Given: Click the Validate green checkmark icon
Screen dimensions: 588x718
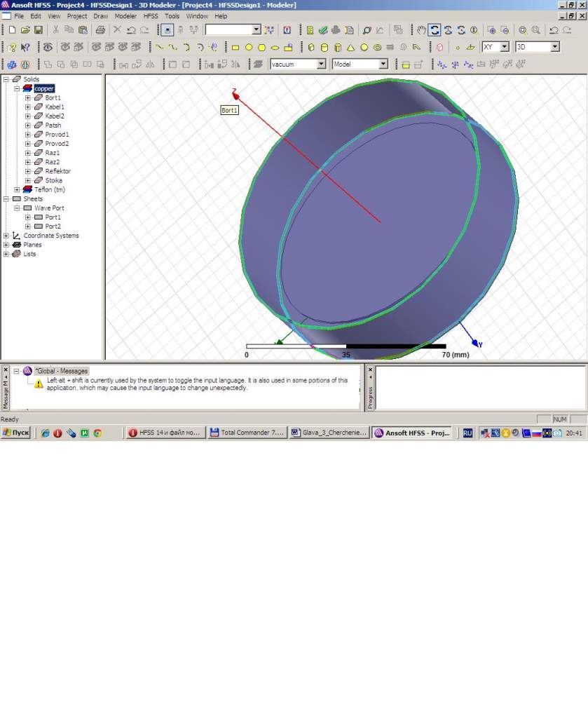Looking at the screenshot, I should pos(323,30).
